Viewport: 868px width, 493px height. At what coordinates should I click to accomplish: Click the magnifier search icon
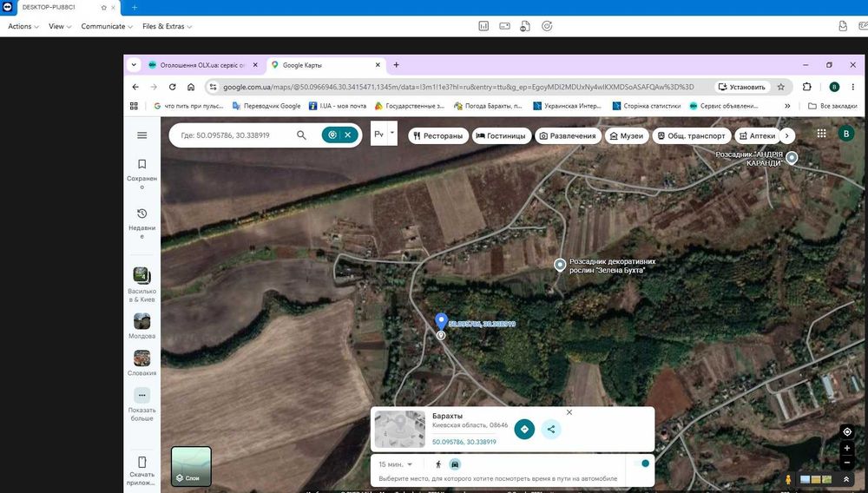301,135
